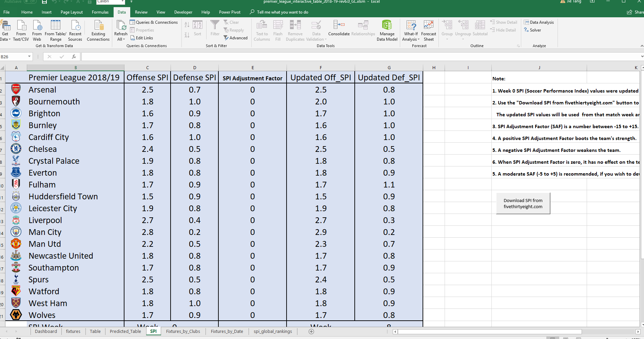The width and height of the screenshot is (644, 339).
Task: Click Arsenal's SPI Adjustment Factor cell
Action: click(252, 90)
